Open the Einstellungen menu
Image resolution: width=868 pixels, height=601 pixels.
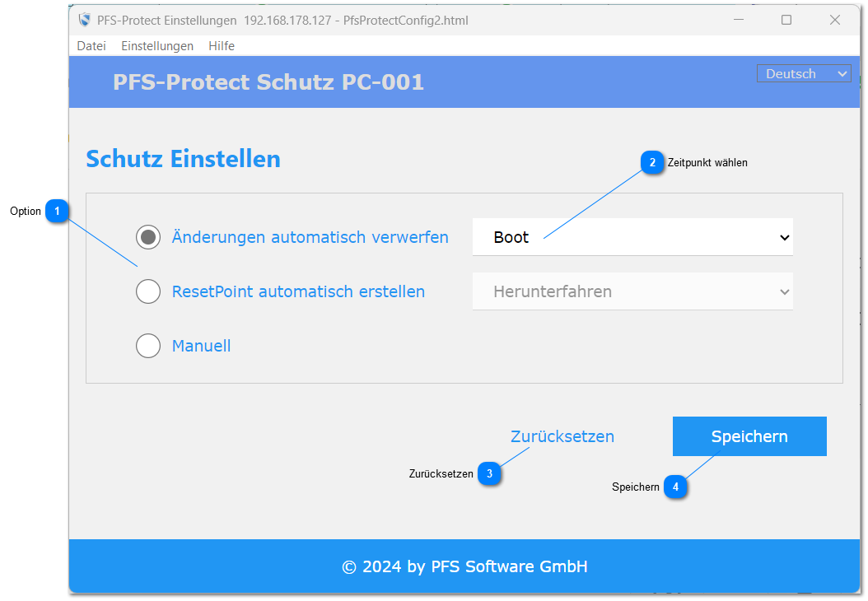pos(156,45)
